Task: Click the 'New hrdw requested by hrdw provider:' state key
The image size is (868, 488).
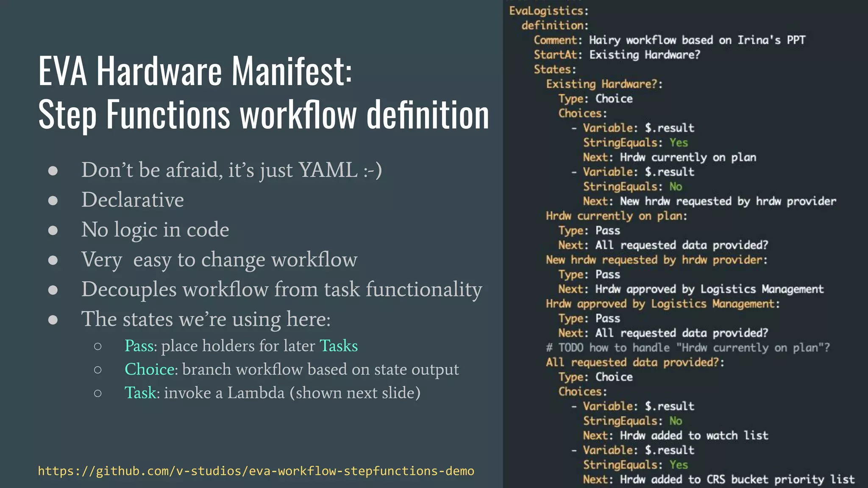Action: (x=657, y=260)
